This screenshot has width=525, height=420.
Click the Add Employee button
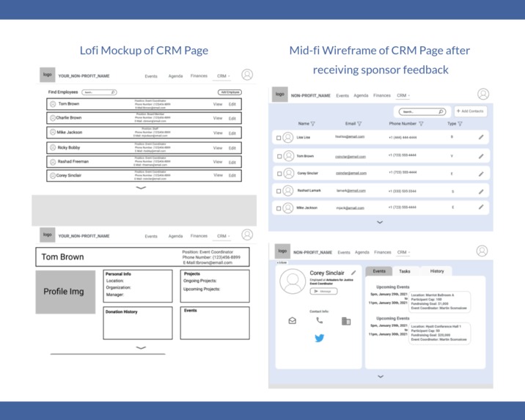pyautogui.click(x=230, y=92)
